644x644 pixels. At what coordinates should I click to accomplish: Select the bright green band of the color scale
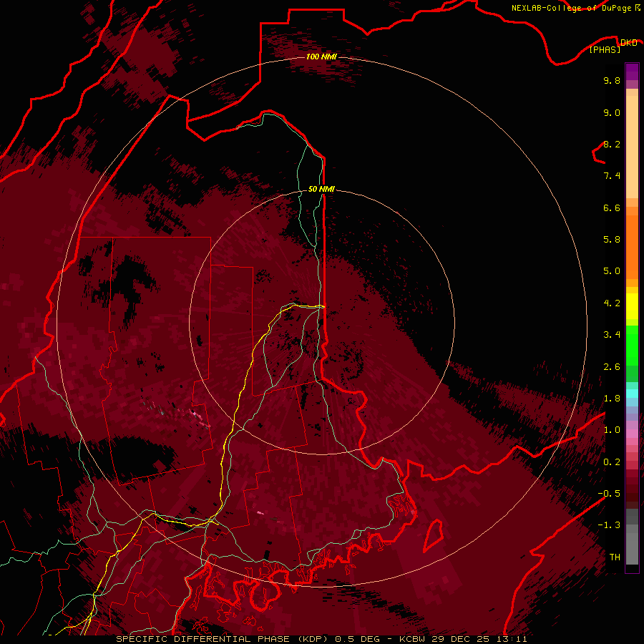click(x=632, y=345)
